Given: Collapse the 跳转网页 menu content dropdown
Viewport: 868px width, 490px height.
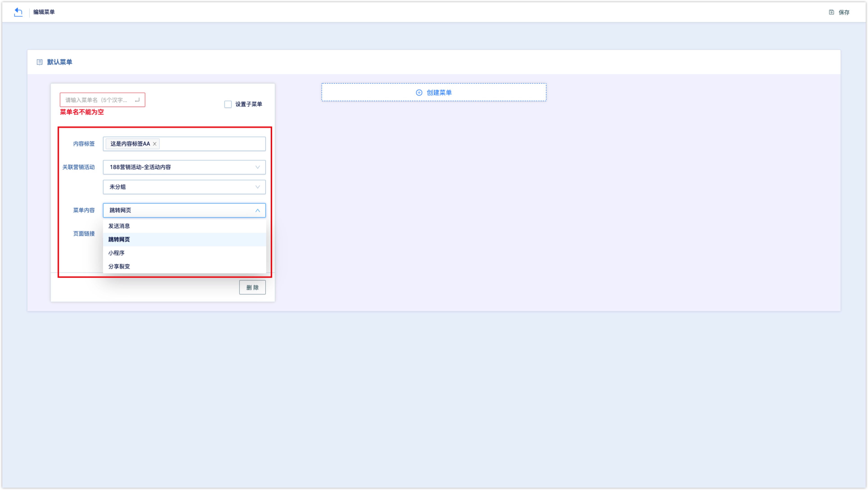Looking at the screenshot, I should [x=184, y=210].
